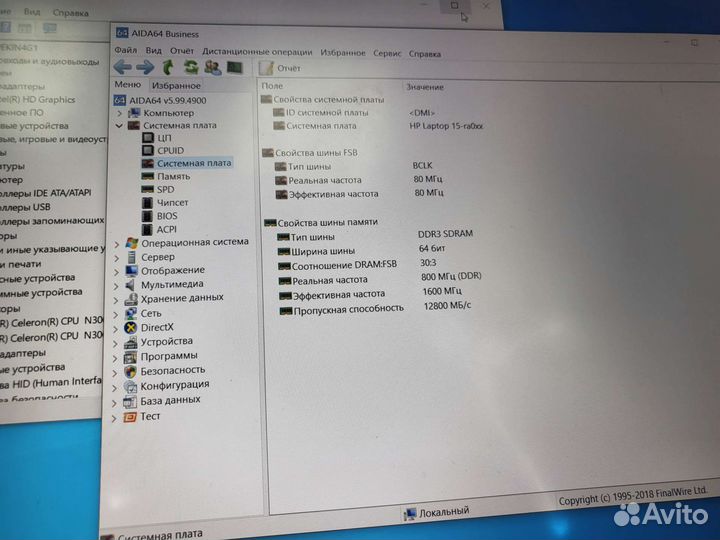Image resolution: width=720 pixels, height=540 pixels.
Task: Click the Отчёт report button
Action: [x=279, y=68]
